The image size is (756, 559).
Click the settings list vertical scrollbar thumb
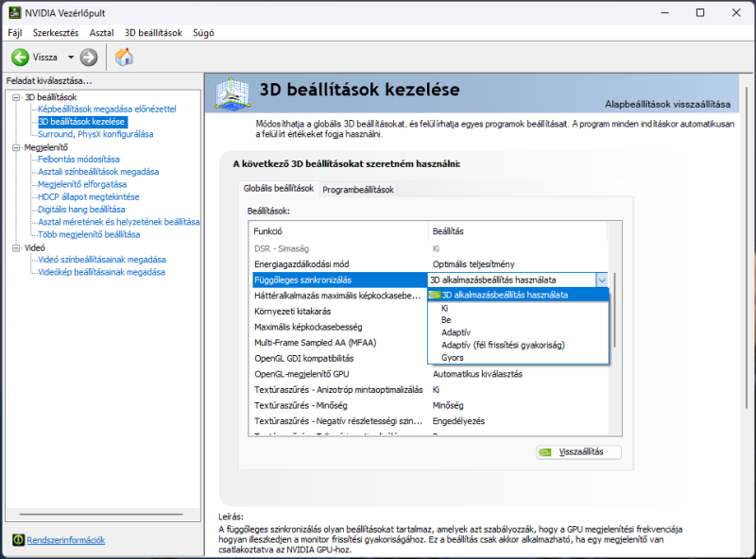[615, 310]
